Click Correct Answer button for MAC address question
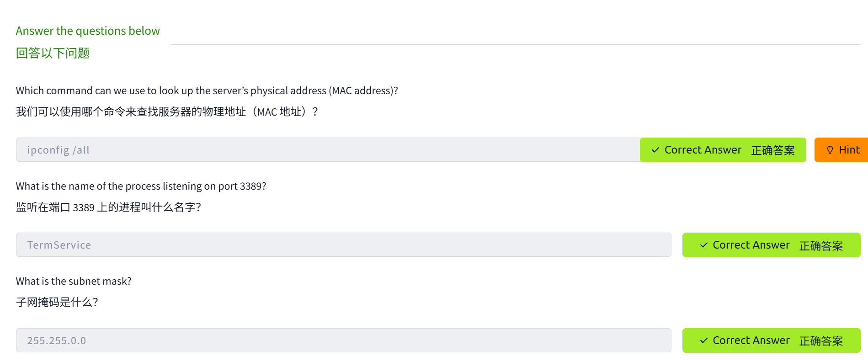The height and width of the screenshot is (361, 868). pyautogui.click(x=722, y=150)
